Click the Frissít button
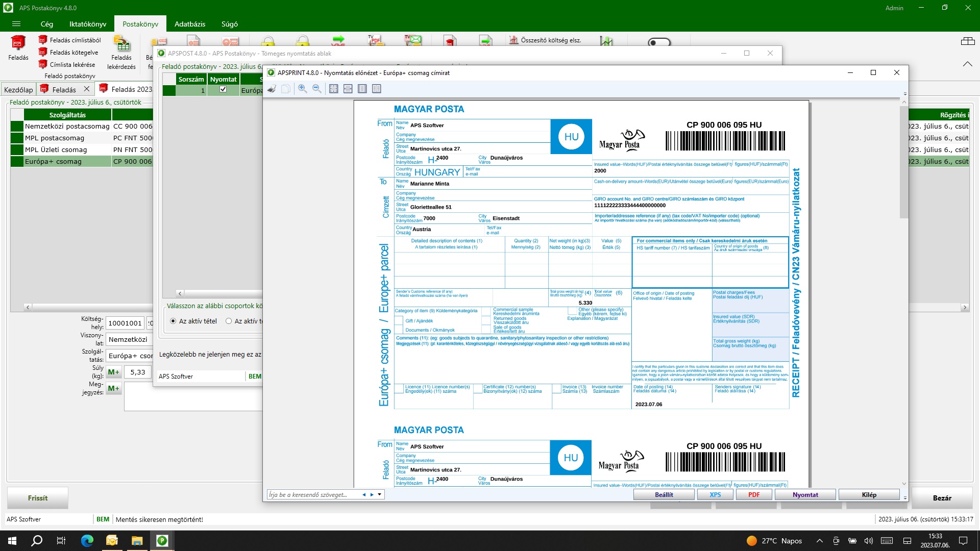 [x=38, y=498]
